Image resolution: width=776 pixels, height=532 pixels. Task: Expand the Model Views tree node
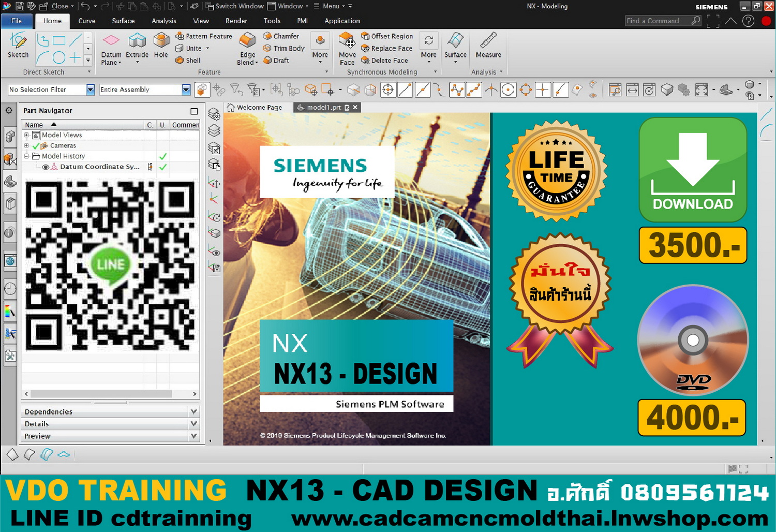tap(26, 135)
